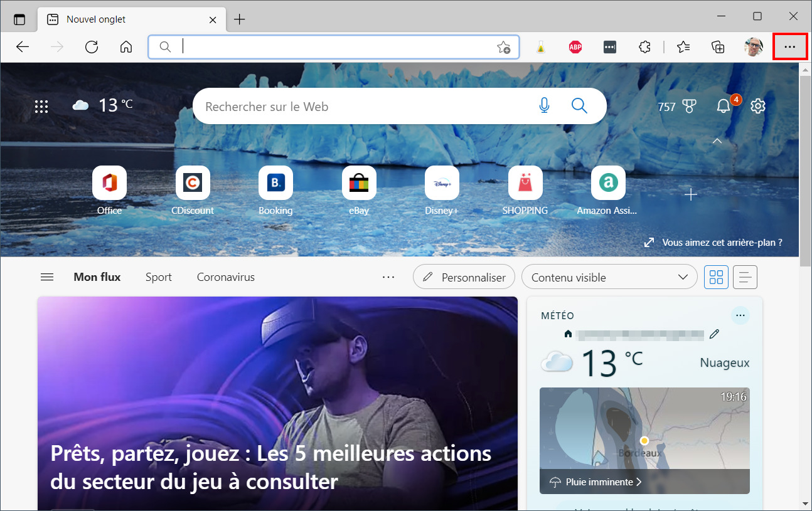Open the Favorites star list icon

click(683, 47)
